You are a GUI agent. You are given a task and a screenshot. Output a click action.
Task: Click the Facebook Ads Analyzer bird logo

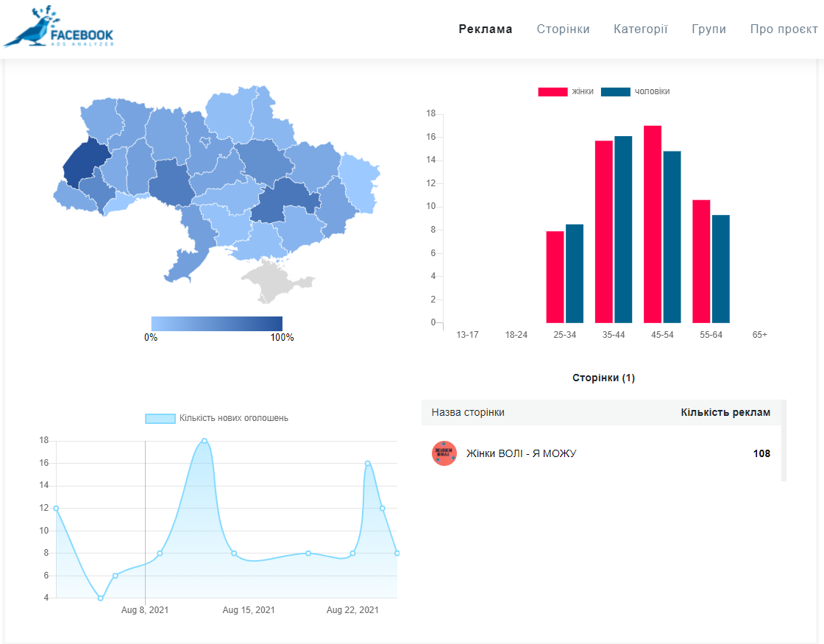pyautogui.click(x=58, y=28)
